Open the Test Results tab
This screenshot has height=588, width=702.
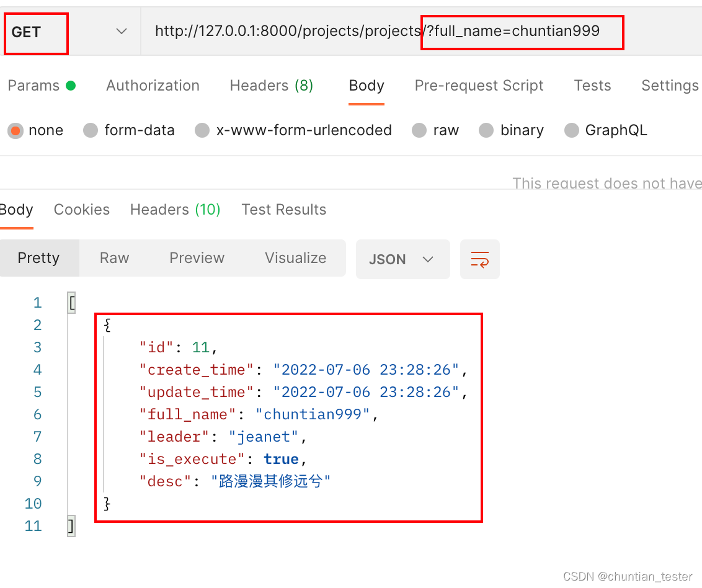pos(283,210)
